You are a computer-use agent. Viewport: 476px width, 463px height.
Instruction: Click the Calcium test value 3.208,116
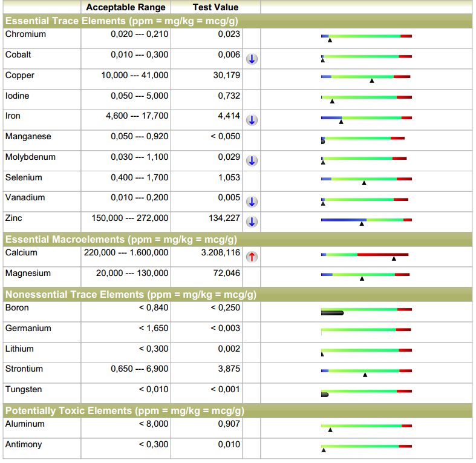click(220, 252)
